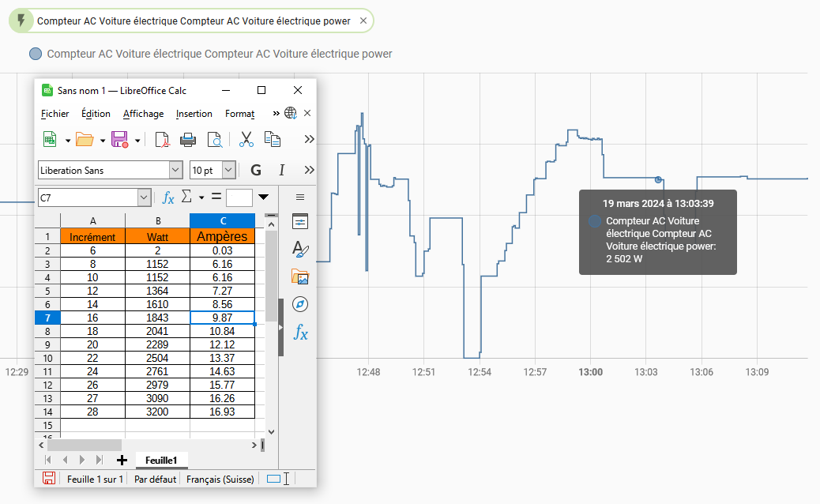
Task: Toggle italic formatting with the I button
Action: 281,170
